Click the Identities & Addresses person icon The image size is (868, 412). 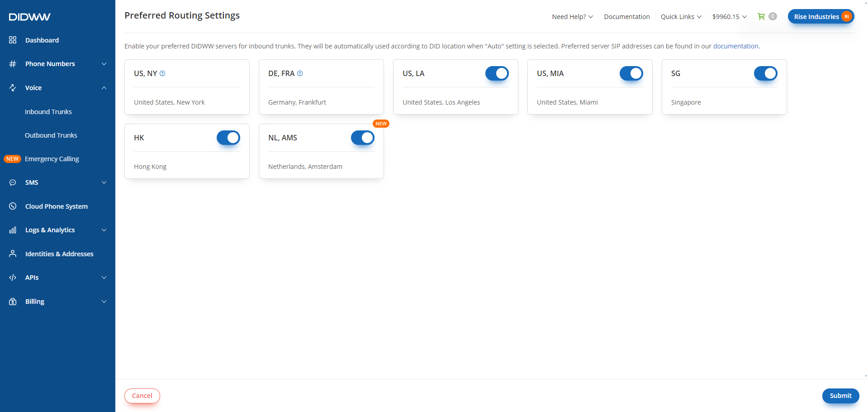[x=13, y=254]
